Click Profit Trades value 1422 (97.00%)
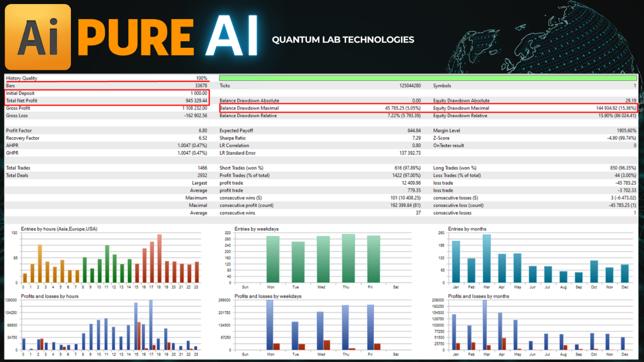The image size is (644, 362). click(407, 175)
